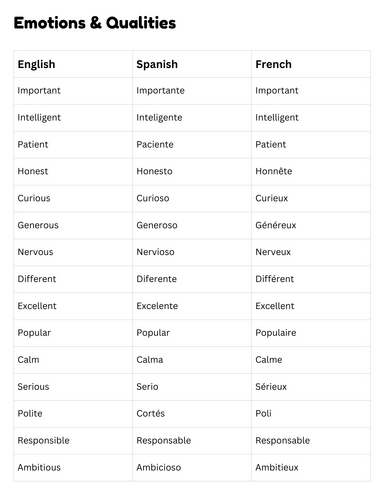Click the Emotions & Qualities heading

(95, 23)
